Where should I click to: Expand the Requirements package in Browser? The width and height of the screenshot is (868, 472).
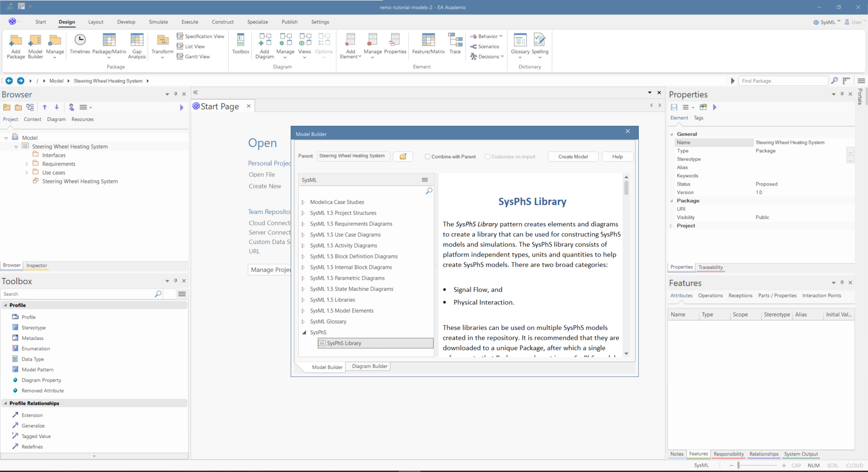click(27, 164)
